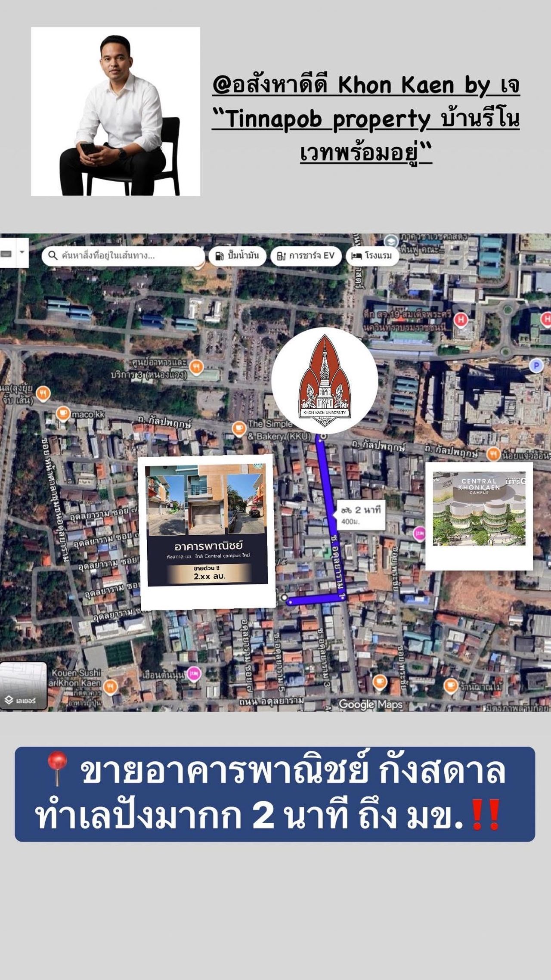Click the maco.kk coffee shop pin
This screenshot has height=980, width=551.
tap(63, 413)
